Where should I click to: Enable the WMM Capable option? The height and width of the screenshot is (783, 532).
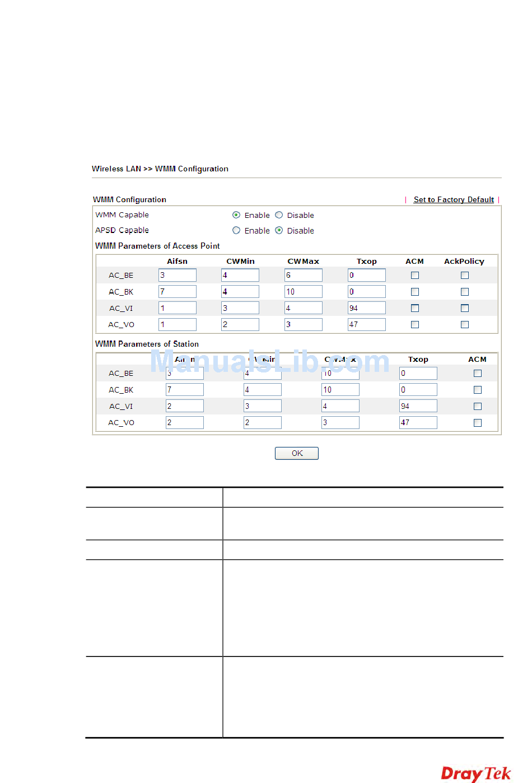[236, 215]
